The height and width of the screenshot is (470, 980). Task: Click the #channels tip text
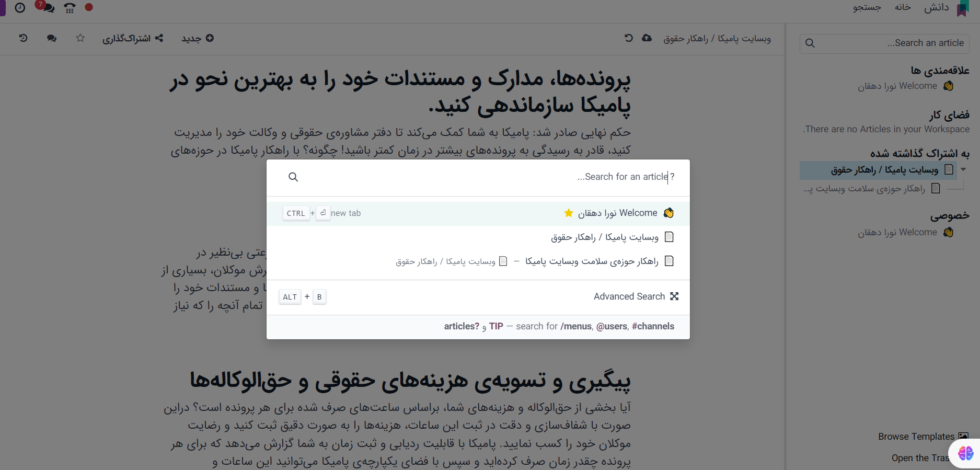pos(653,326)
